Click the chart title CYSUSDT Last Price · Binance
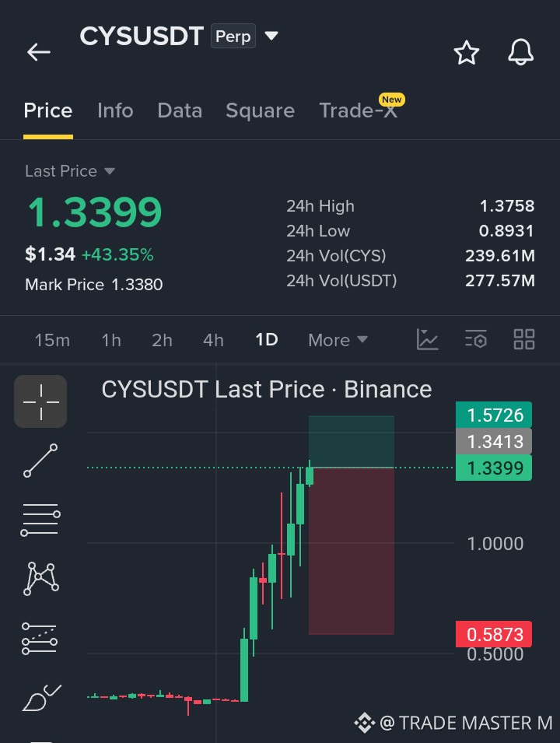Viewport: 560px width, 743px height. (x=267, y=390)
